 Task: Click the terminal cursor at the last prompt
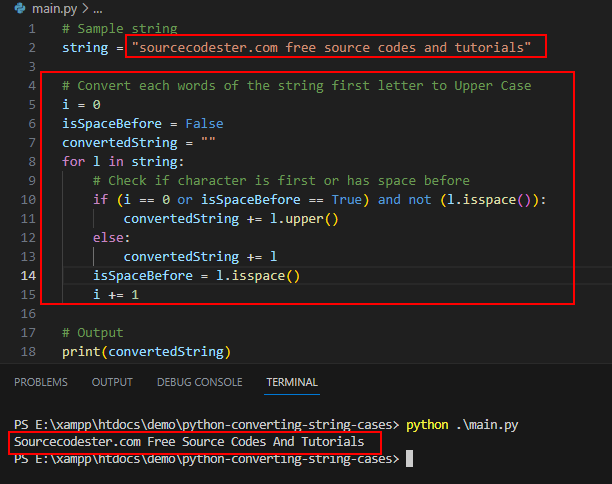point(409,459)
